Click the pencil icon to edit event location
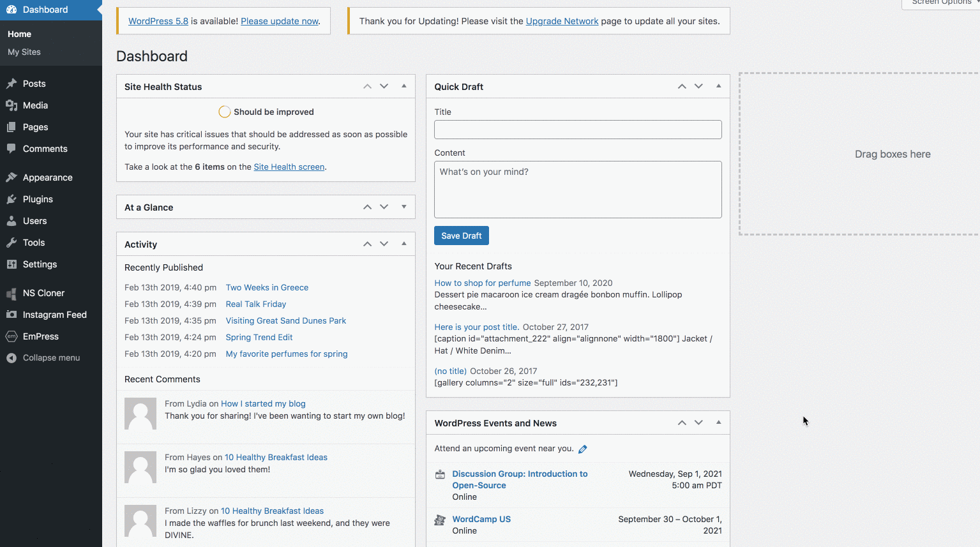 (x=583, y=449)
